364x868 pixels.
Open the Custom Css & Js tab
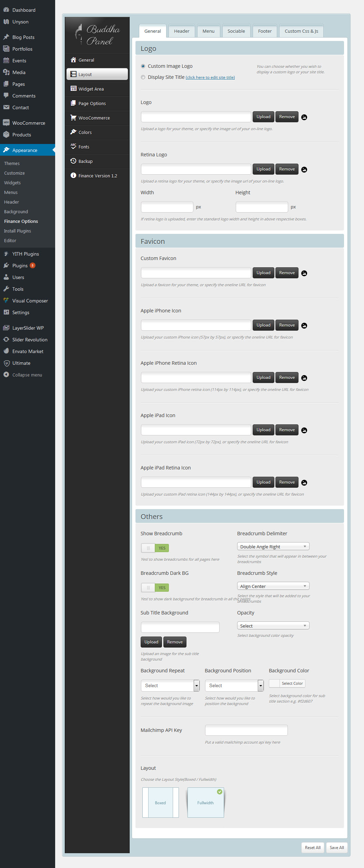click(301, 31)
